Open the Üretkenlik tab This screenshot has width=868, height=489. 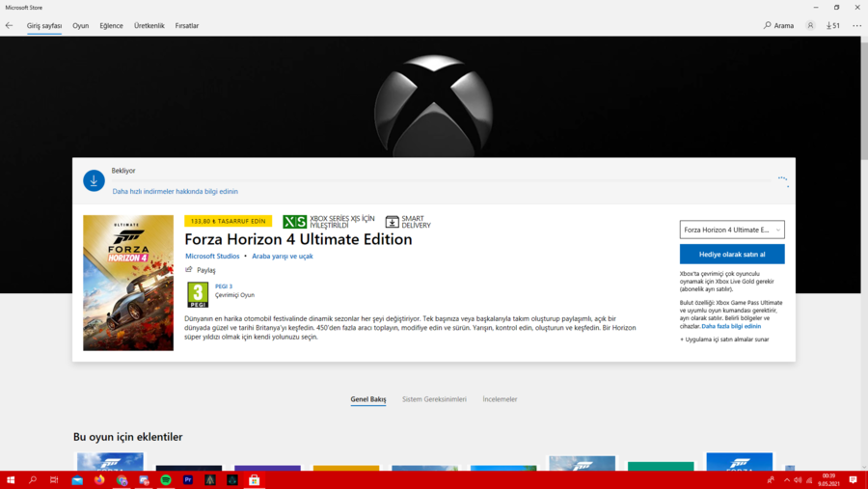[x=149, y=25]
